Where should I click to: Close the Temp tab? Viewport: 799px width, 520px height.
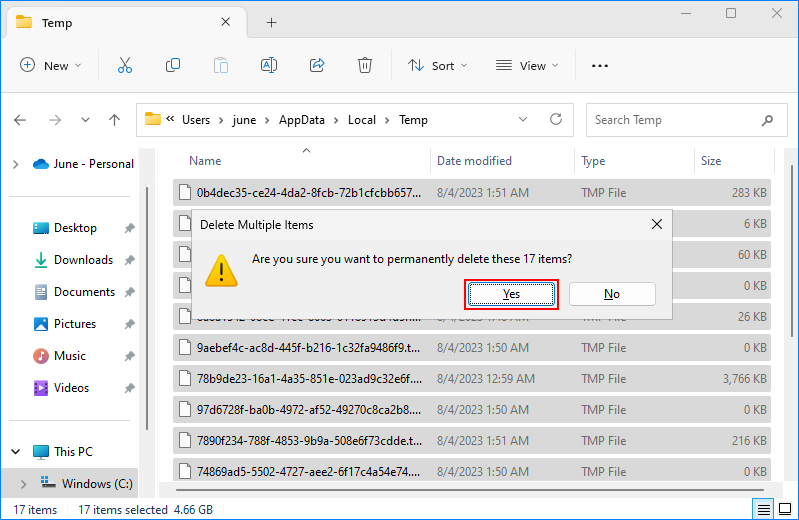(226, 22)
